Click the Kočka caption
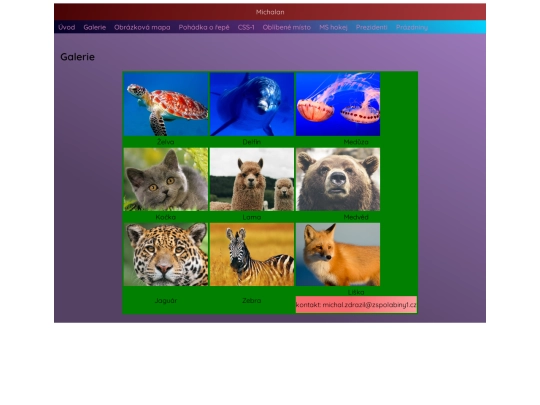Viewport: 540px width, 405px height. pyautogui.click(x=166, y=217)
